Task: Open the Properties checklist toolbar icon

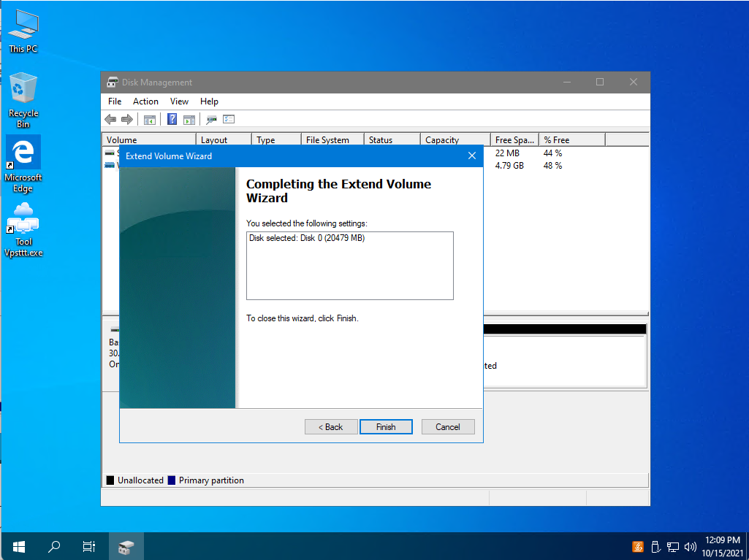Action: (229, 119)
